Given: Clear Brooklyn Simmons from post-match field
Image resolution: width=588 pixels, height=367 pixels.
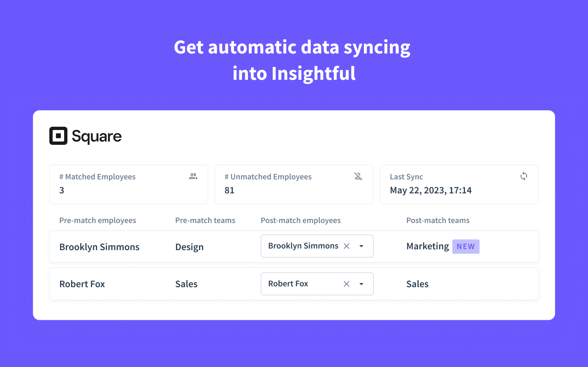Looking at the screenshot, I should tap(346, 246).
